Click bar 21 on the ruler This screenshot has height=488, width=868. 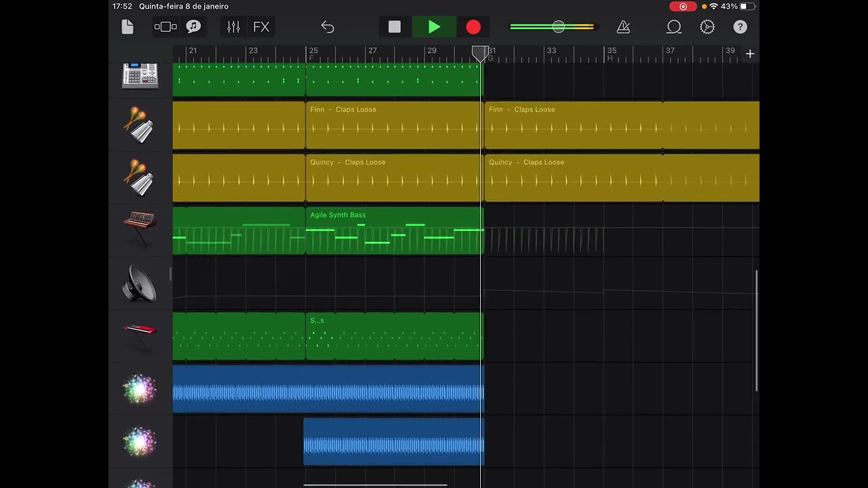coord(193,51)
